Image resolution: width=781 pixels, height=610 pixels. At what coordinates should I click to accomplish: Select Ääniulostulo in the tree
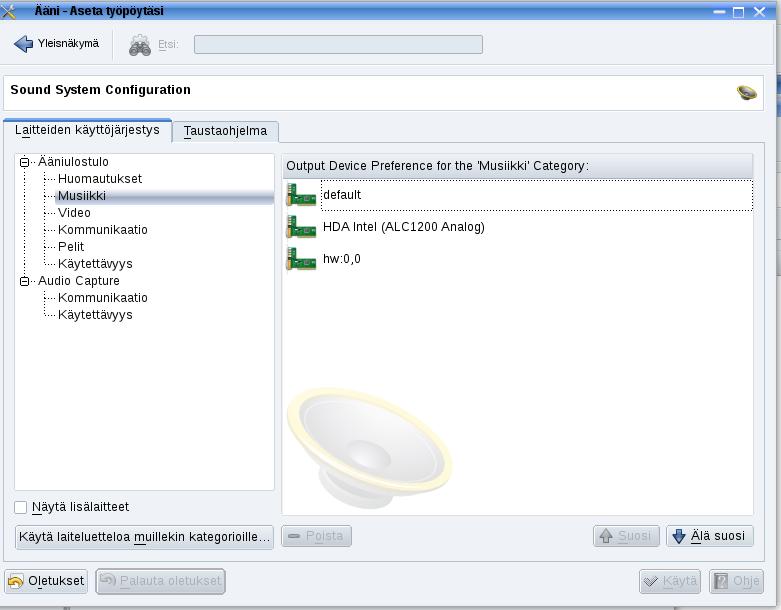point(73,162)
